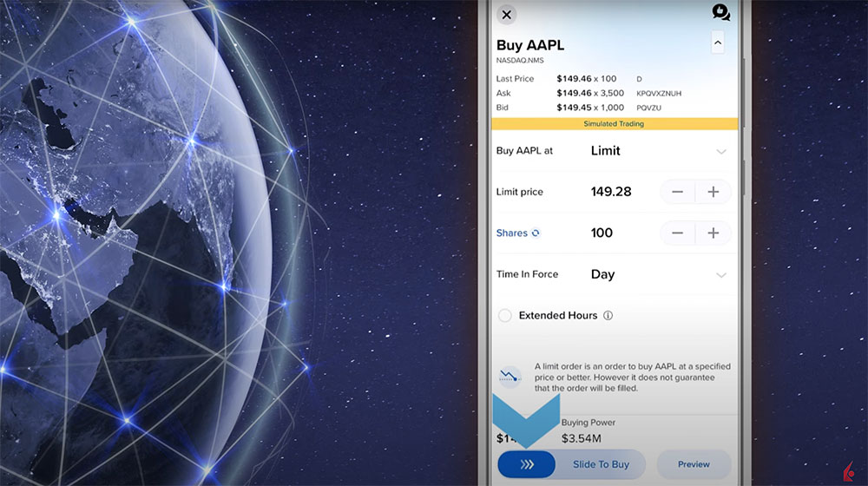Increase the limit price with plus
Screen dimensions: 868x486
[713, 192]
